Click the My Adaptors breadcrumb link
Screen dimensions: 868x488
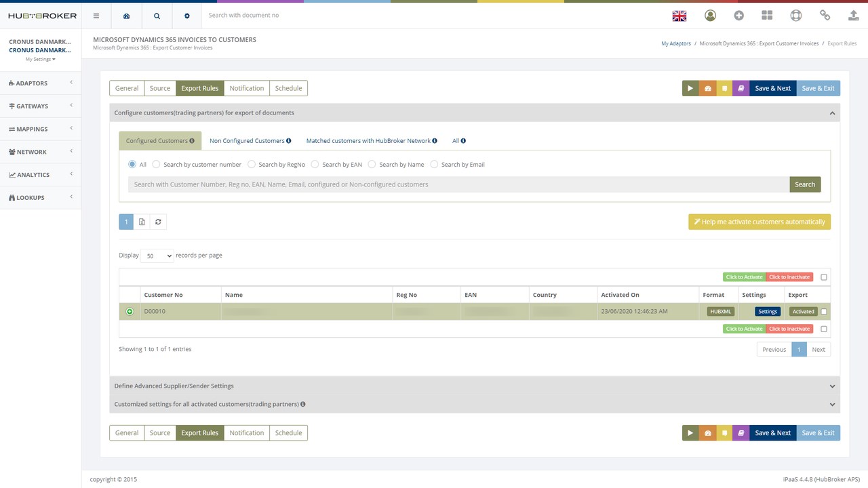pos(676,43)
